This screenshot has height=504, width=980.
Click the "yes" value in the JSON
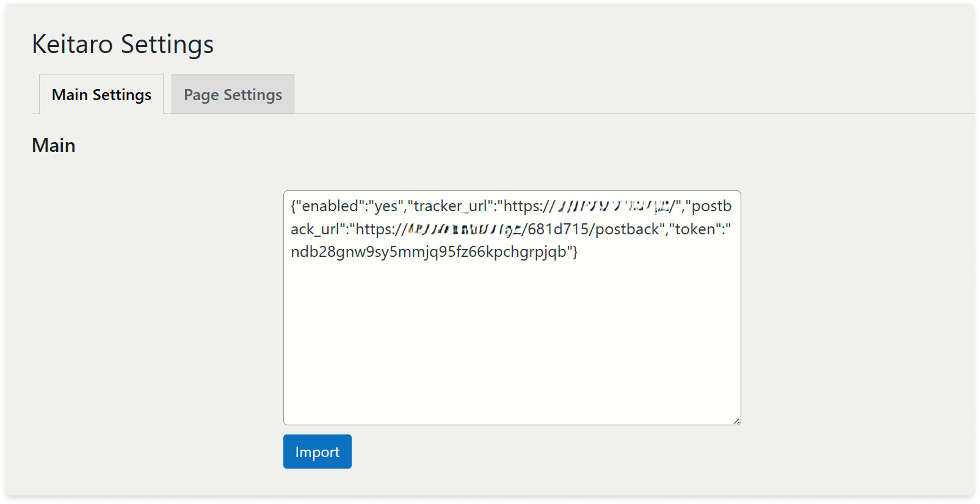click(386, 206)
